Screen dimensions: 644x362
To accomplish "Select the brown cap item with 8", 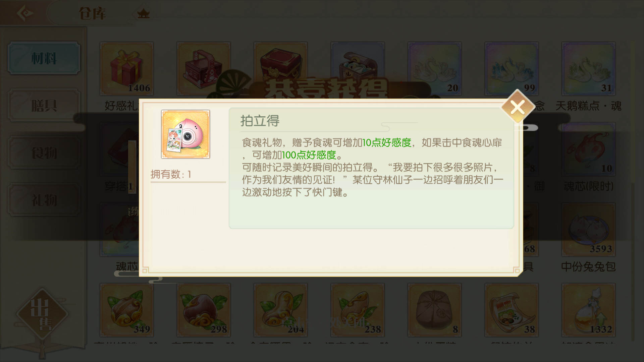I will (x=435, y=310).
